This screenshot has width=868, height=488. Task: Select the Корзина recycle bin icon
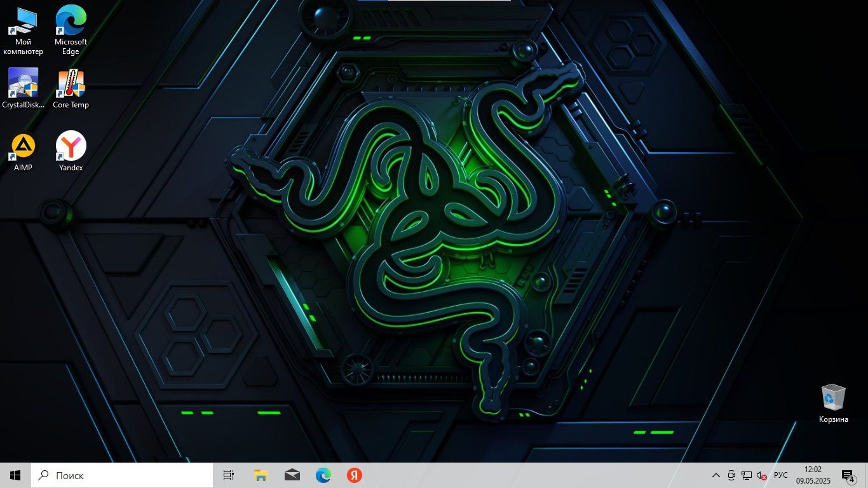point(833,403)
